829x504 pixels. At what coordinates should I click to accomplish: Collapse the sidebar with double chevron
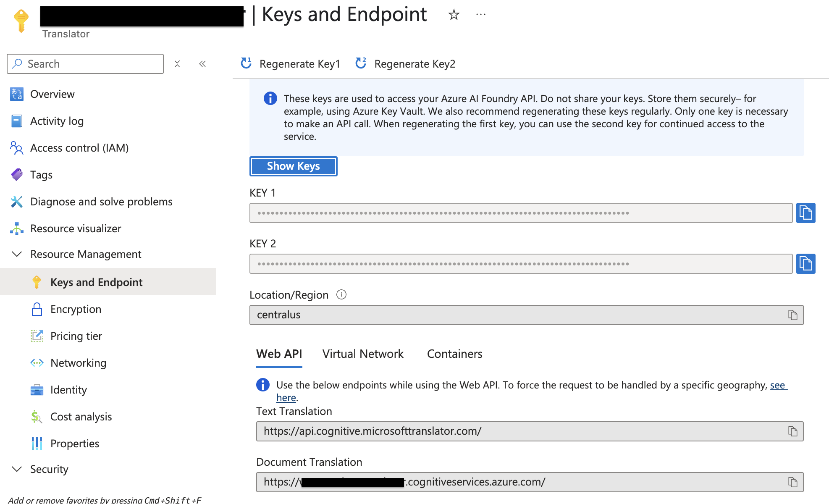(x=202, y=64)
